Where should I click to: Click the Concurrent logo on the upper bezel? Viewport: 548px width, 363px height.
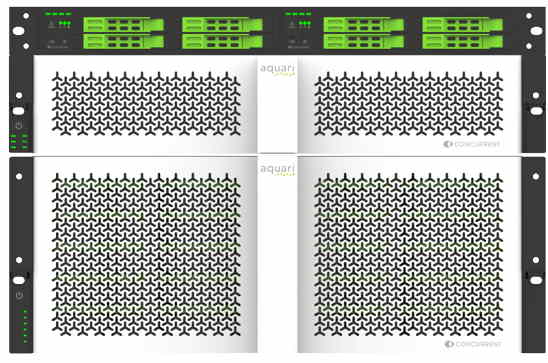click(x=472, y=144)
